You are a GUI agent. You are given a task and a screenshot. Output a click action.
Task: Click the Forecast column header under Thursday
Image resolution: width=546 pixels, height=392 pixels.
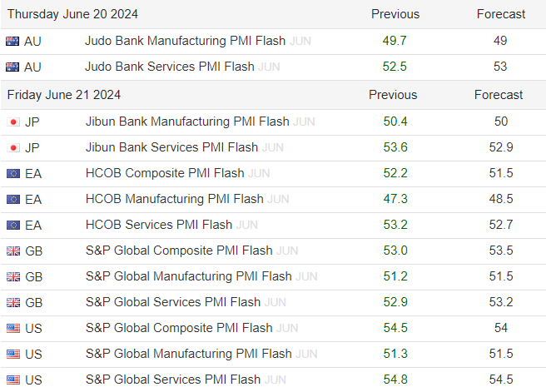tap(501, 14)
